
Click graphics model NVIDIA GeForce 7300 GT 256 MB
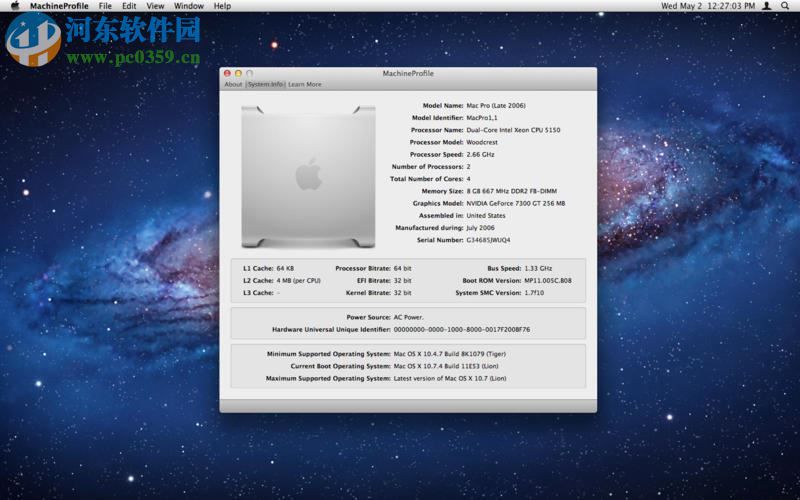(x=516, y=204)
